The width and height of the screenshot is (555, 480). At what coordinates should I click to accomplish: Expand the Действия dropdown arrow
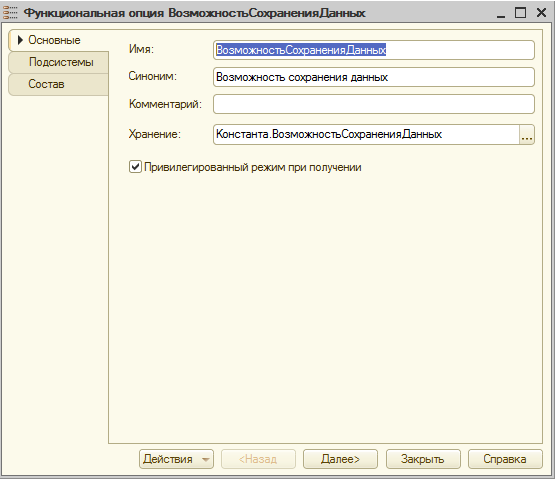pyautogui.click(x=206, y=459)
